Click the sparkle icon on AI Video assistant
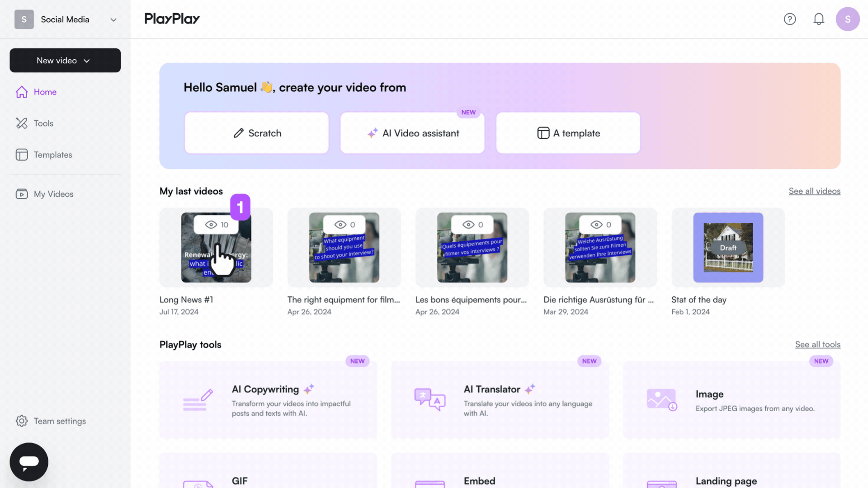 click(373, 133)
